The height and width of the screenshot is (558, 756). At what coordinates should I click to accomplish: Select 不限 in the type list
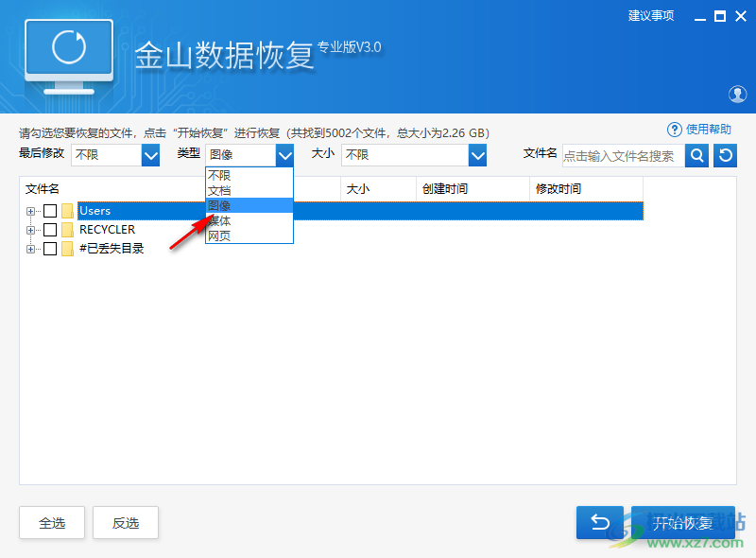pos(249,175)
